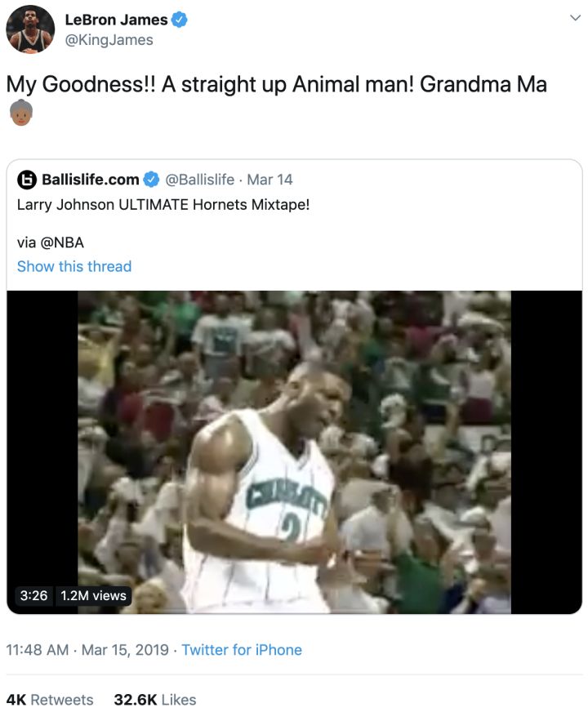Click the via @NBA mention
Screen dimensions: 588x712
[x=51, y=242]
